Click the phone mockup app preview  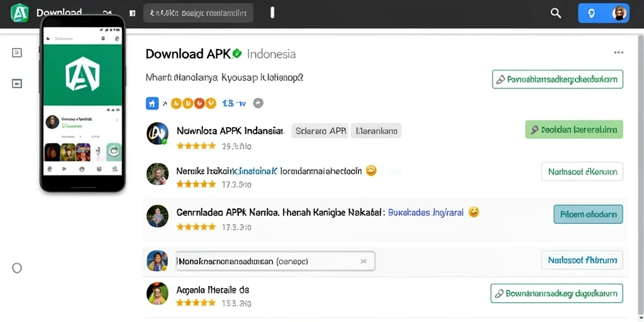click(x=82, y=104)
